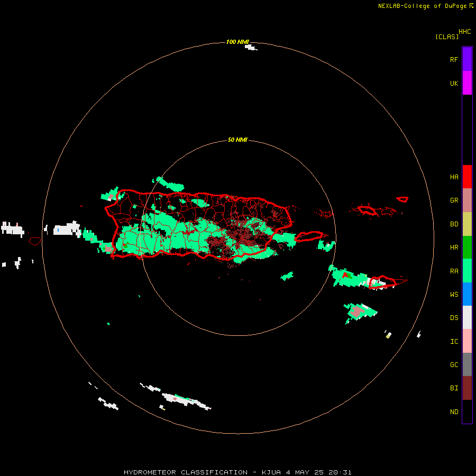This screenshot has width=476, height=476.
Task: Pick the yellow BD legend swatch
Action: (467, 224)
